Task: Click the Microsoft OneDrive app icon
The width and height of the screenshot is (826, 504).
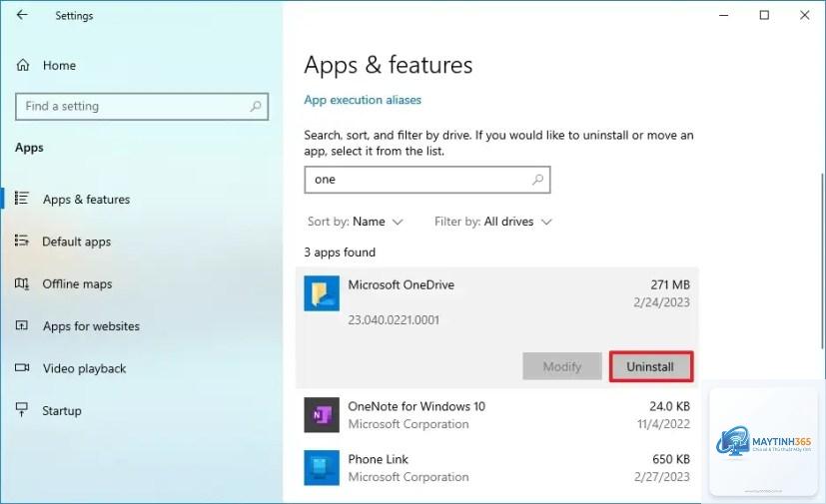Action: 322,293
